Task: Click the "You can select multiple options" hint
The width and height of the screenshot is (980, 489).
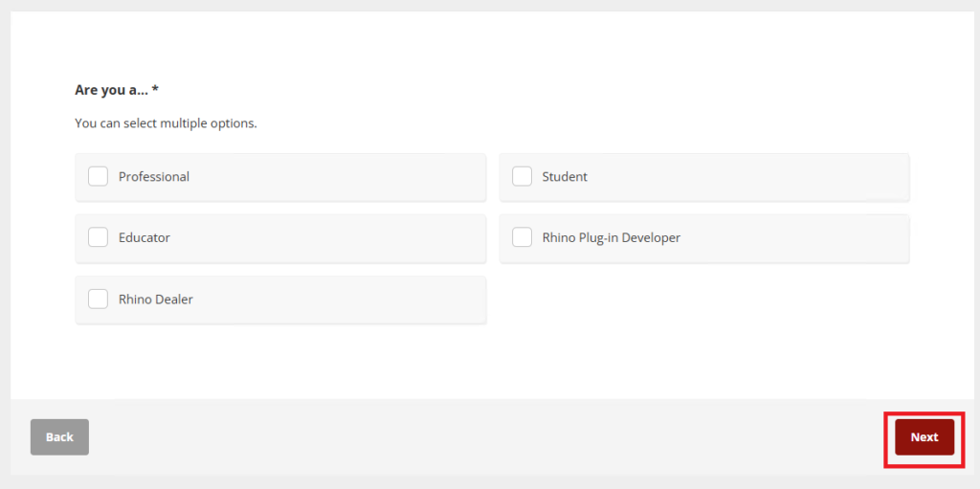Action: tap(166, 123)
